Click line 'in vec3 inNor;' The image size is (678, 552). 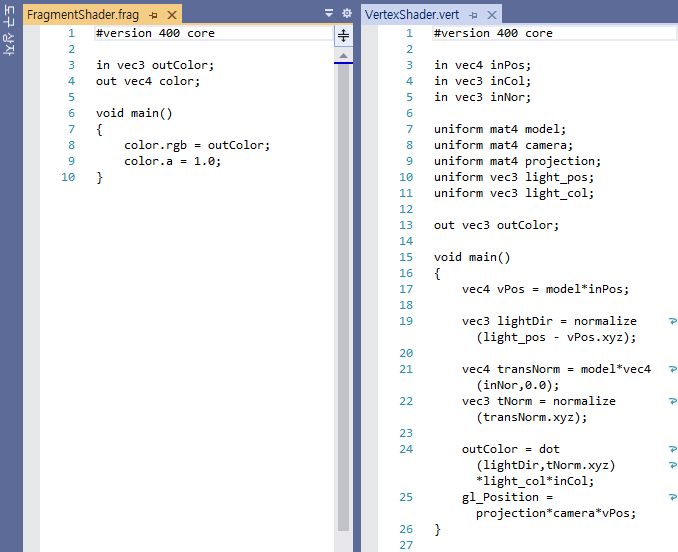coord(483,97)
